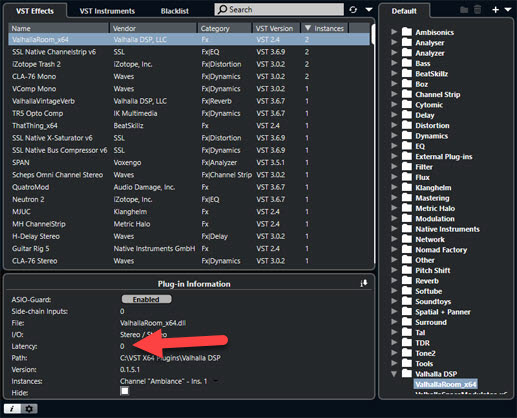Check the Hide checkbox
Viewport: 517px width, 418px height.
[x=124, y=391]
